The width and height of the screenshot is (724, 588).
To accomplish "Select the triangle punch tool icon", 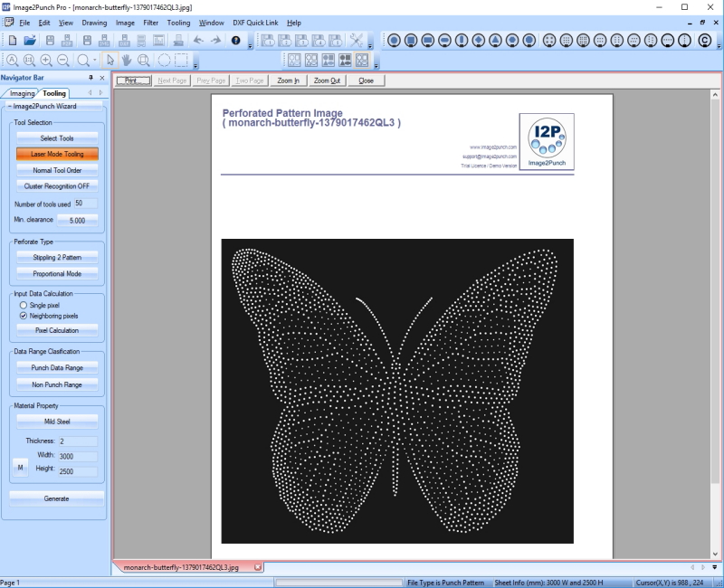I will tap(495, 41).
